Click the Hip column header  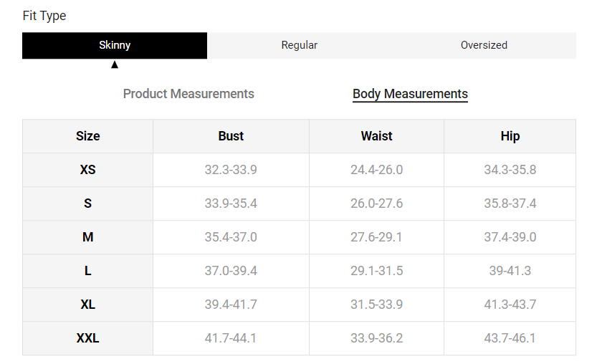[510, 136]
